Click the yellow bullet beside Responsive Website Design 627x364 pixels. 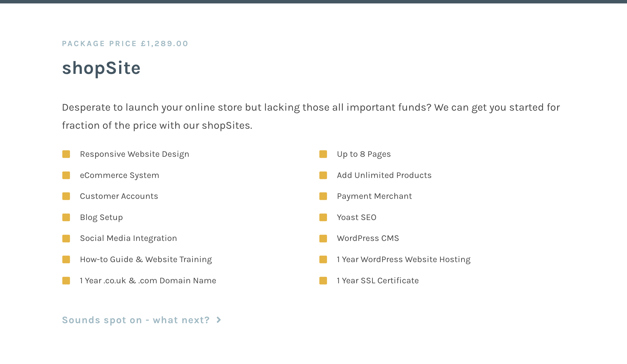click(x=66, y=154)
